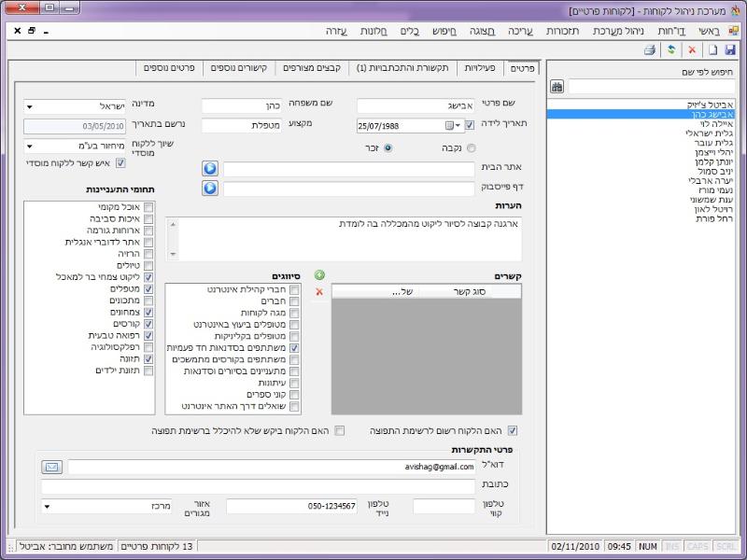Open the עזרה menu
Screen dimensions: 747x560
pos(336,32)
